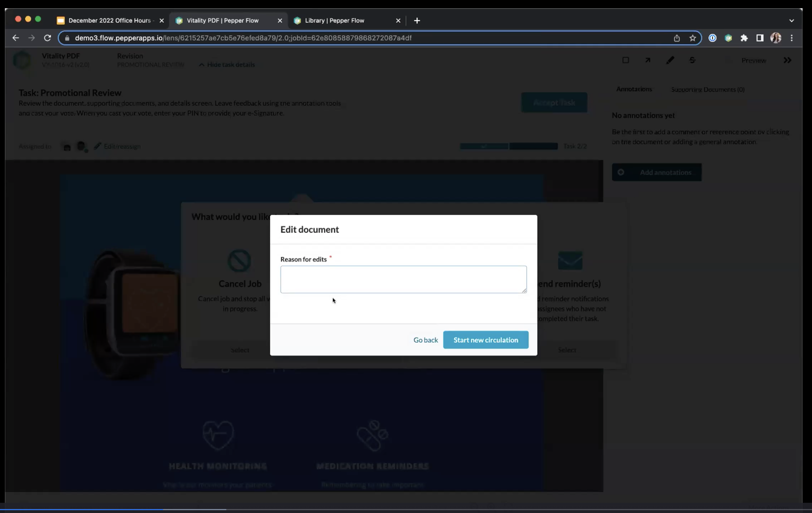This screenshot has height=513, width=812.
Task: Select the arrow annotation tool icon
Action: coord(648,60)
